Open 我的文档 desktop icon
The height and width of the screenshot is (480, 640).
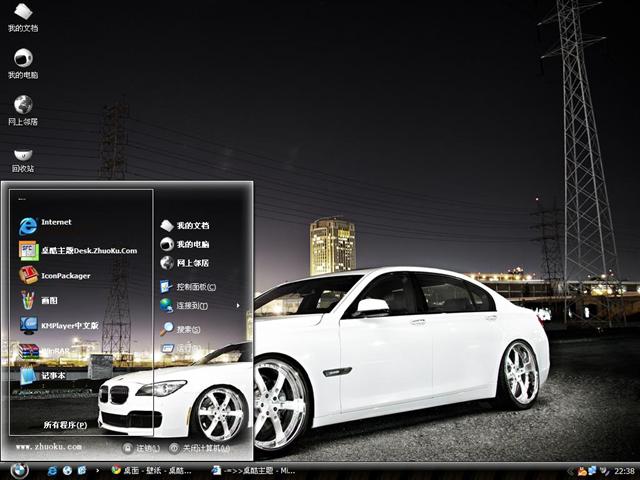23,17
